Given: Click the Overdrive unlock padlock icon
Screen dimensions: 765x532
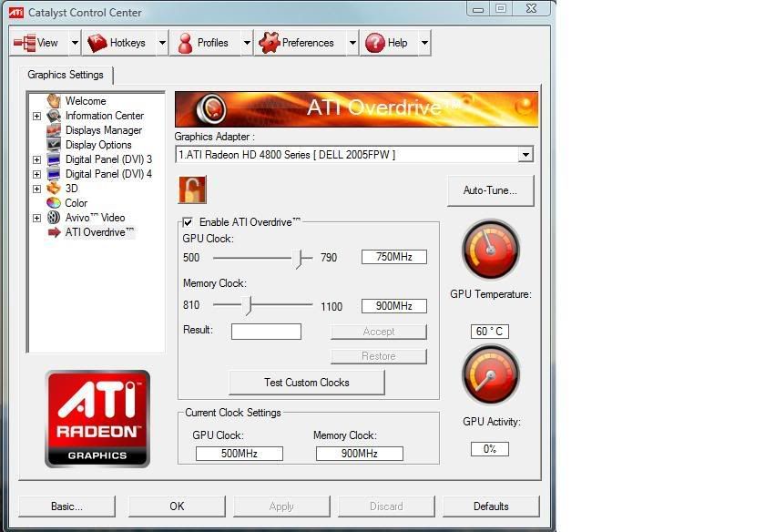Looking at the screenshot, I should point(193,189).
